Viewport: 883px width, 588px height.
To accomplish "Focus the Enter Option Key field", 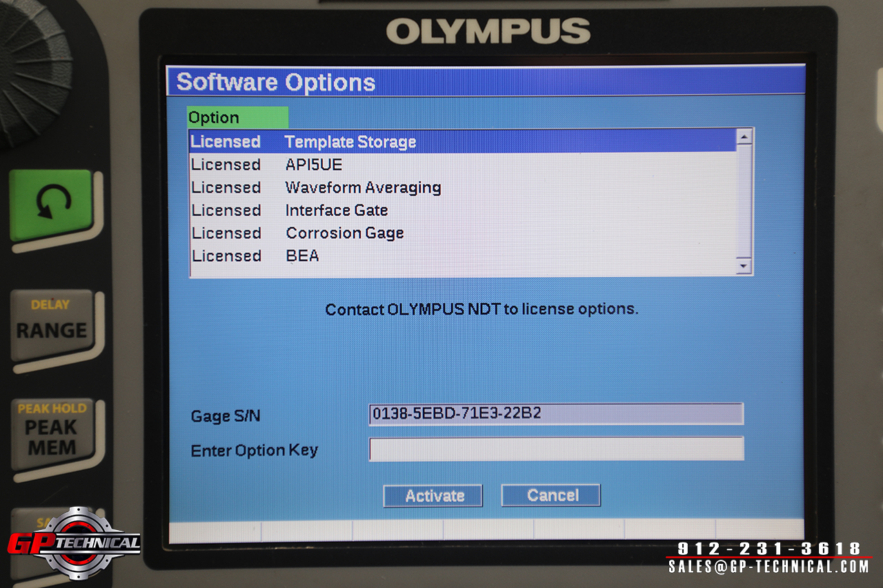I will click(x=556, y=449).
